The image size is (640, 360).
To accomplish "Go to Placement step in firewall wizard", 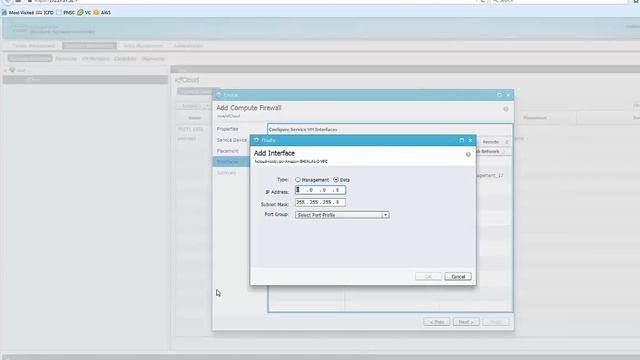I will tap(227, 151).
